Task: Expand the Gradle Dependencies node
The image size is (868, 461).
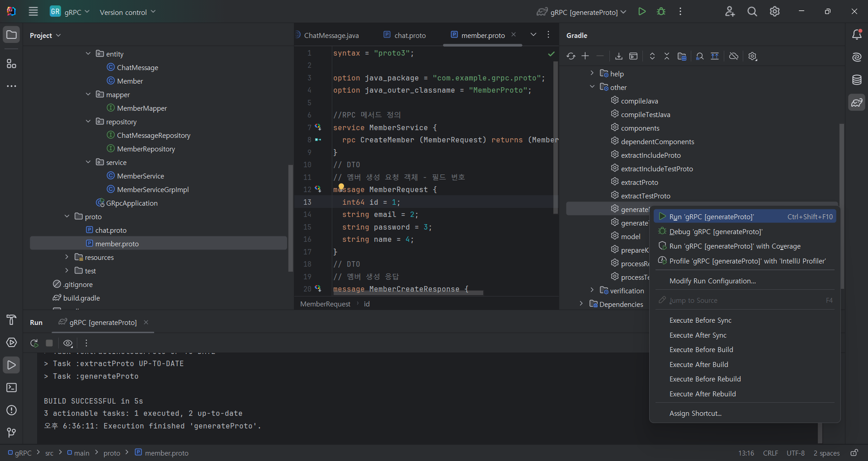Action: tap(581, 304)
